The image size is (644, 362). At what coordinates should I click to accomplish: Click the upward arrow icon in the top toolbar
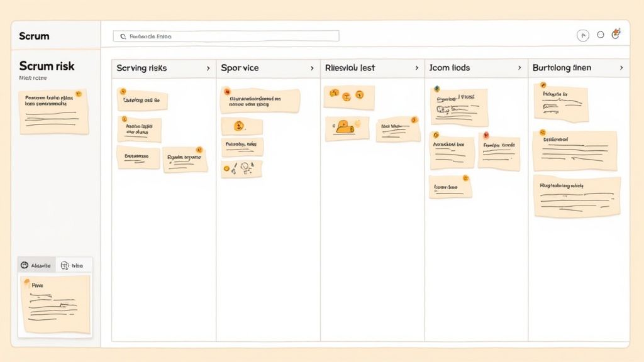pos(582,35)
